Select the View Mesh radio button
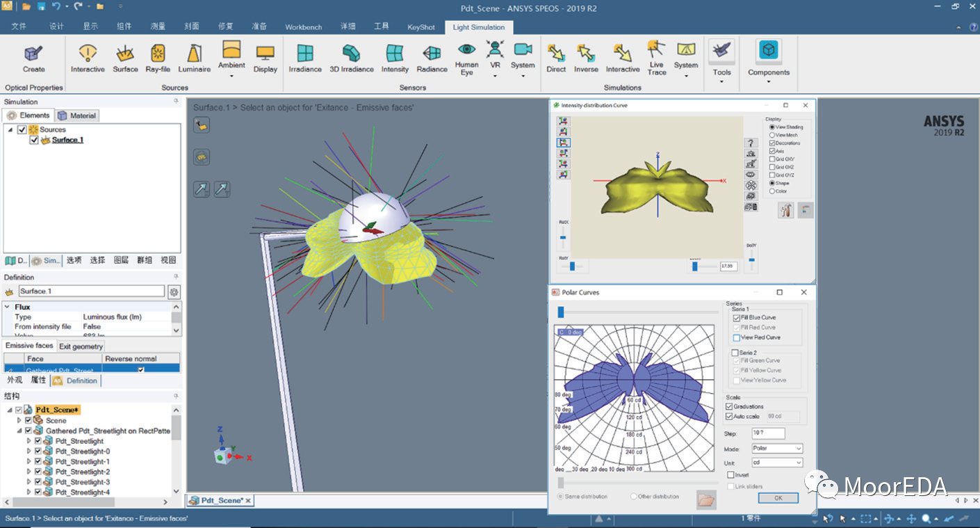 (x=772, y=135)
